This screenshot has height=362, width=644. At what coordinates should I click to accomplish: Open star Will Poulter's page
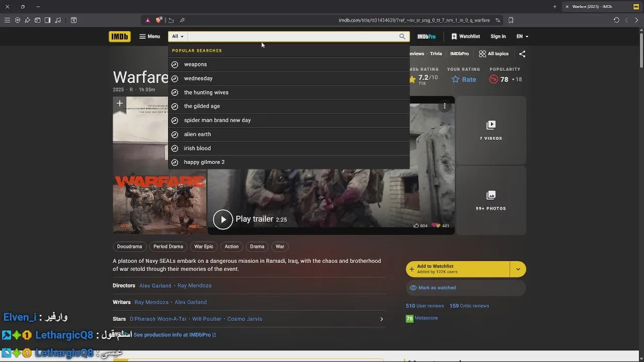pyautogui.click(x=207, y=319)
